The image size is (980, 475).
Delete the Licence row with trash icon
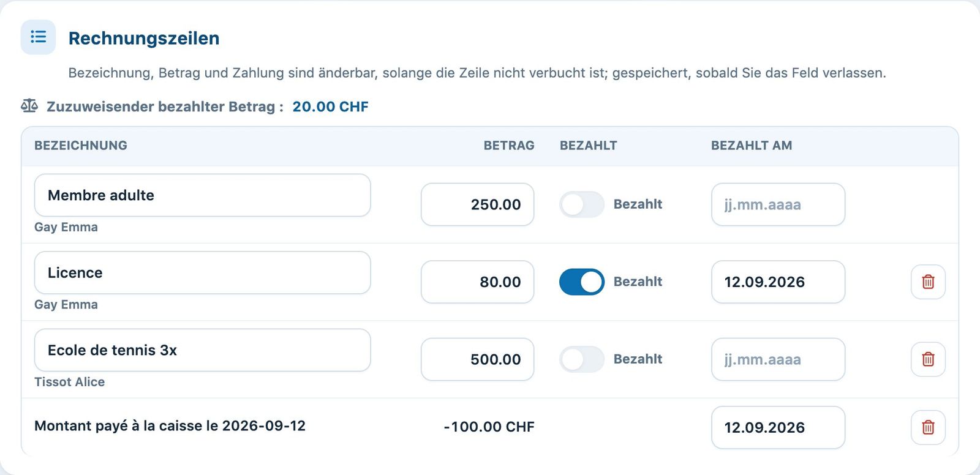click(x=928, y=282)
